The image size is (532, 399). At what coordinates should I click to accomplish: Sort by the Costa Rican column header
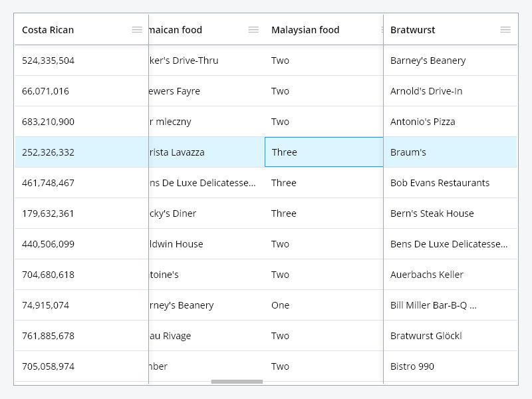[x=48, y=30]
